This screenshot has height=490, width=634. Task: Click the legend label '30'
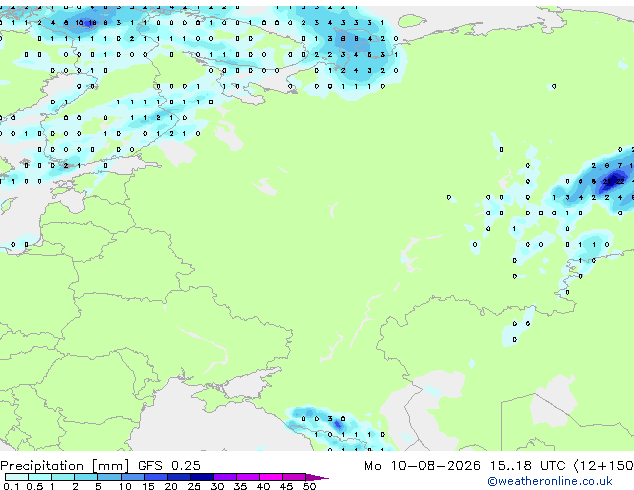coord(217,486)
